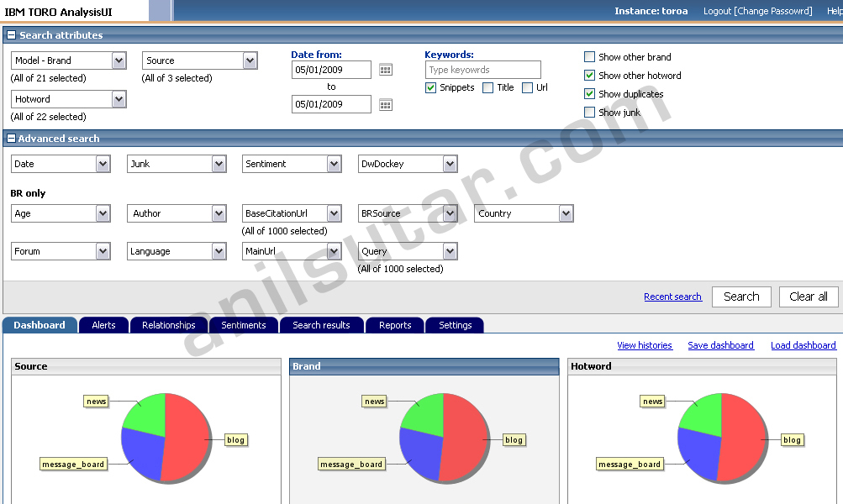Image resolution: width=843 pixels, height=504 pixels.
Task: Enable Show other brand checkbox
Action: click(589, 57)
